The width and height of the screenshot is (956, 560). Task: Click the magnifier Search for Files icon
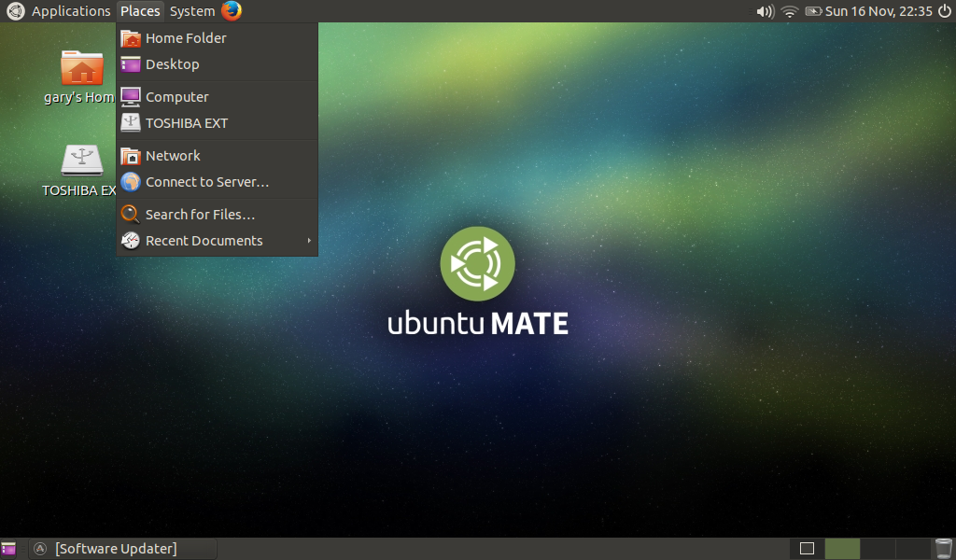(131, 215)
